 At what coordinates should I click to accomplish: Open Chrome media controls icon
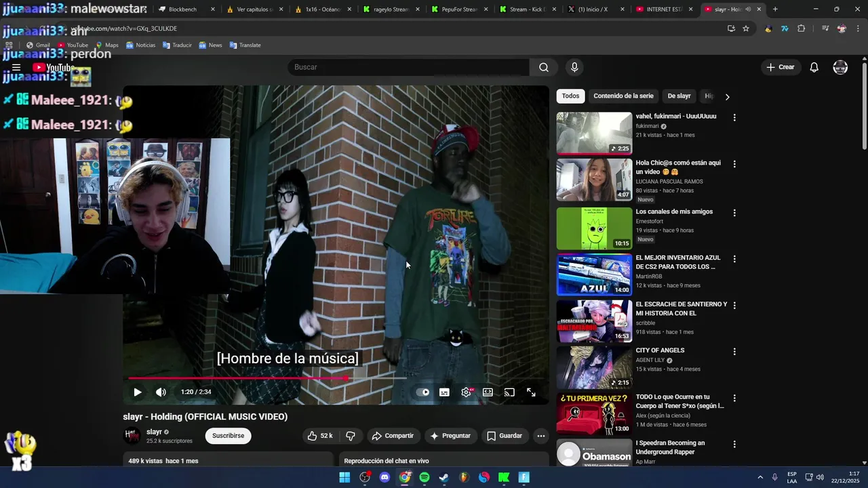point(825,28)
